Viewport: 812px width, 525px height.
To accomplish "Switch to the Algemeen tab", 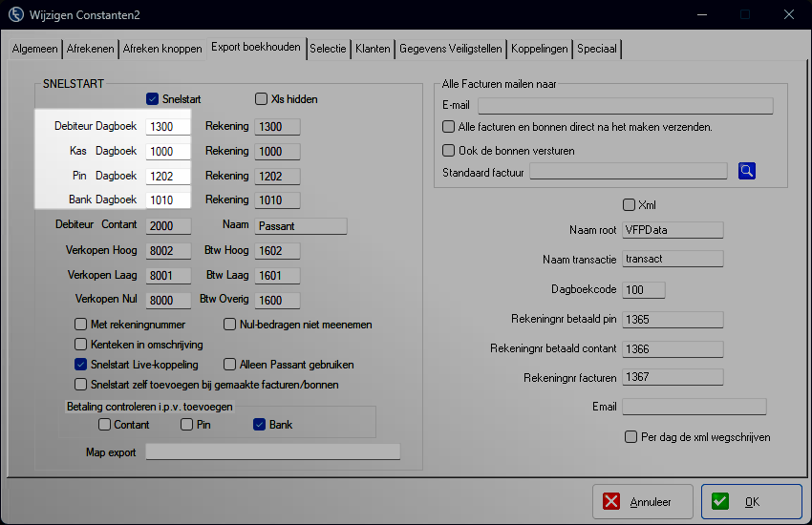I will [x=34, y=49].
